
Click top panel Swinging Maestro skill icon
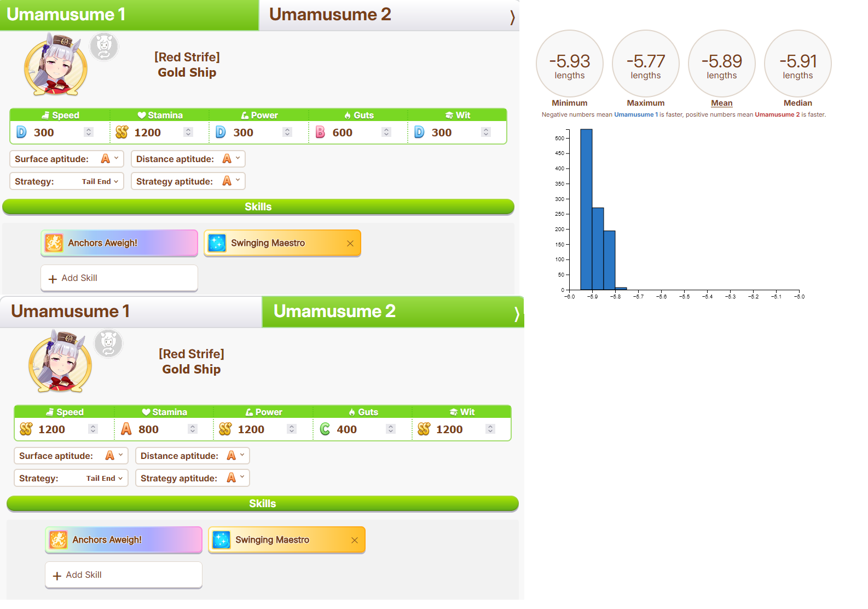click(217, 243)
